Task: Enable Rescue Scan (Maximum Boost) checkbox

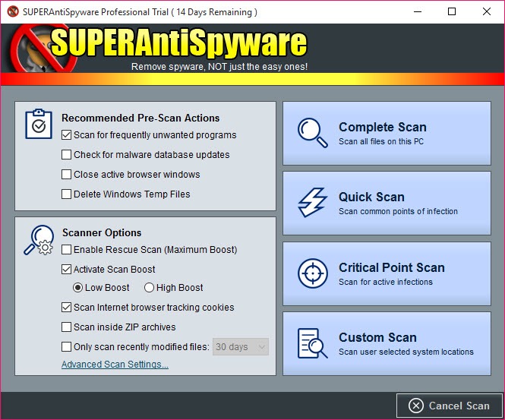Action: (67, 250)
